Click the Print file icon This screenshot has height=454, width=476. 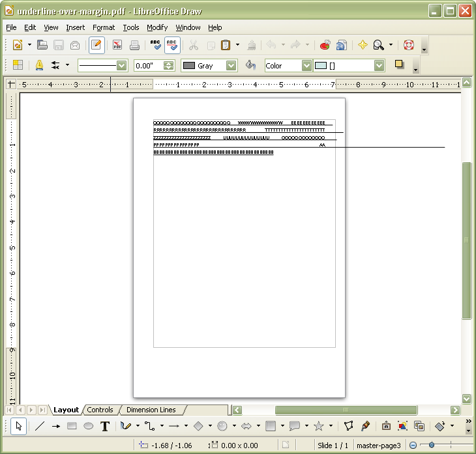[x=134, y=45]
